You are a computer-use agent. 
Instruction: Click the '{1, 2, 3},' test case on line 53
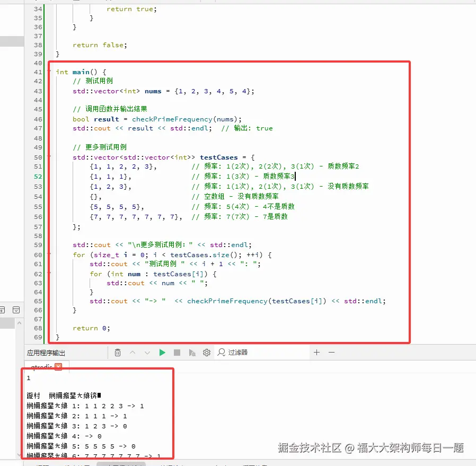[x=110, y=187]
